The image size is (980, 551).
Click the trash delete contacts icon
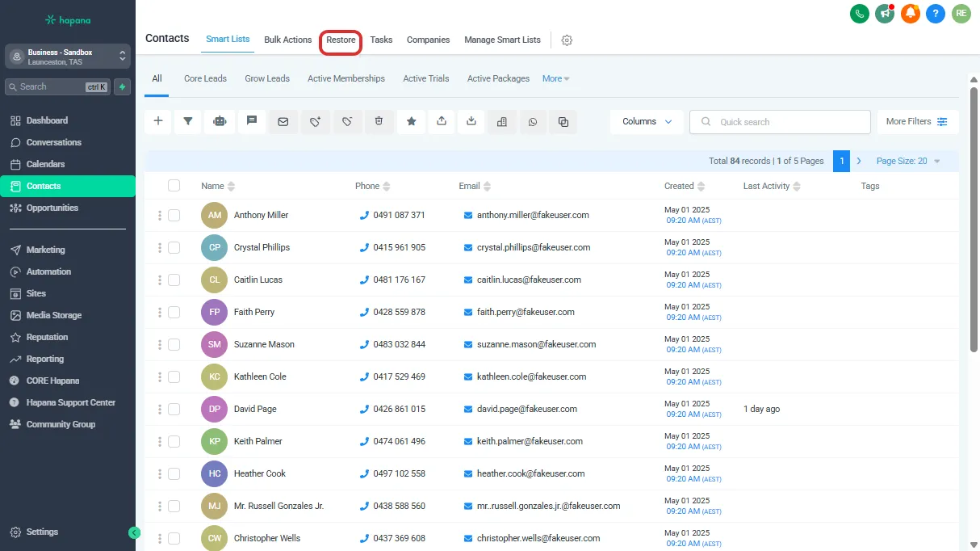[379, 121]
